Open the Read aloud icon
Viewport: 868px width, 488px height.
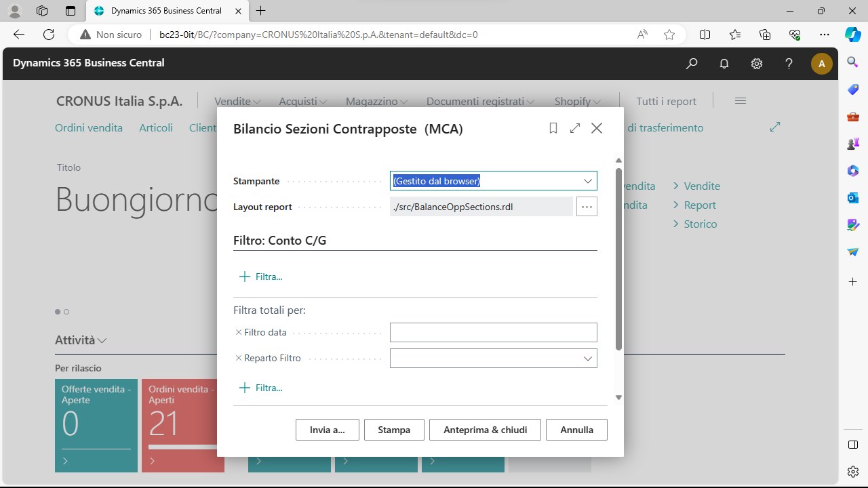(642, 35)
